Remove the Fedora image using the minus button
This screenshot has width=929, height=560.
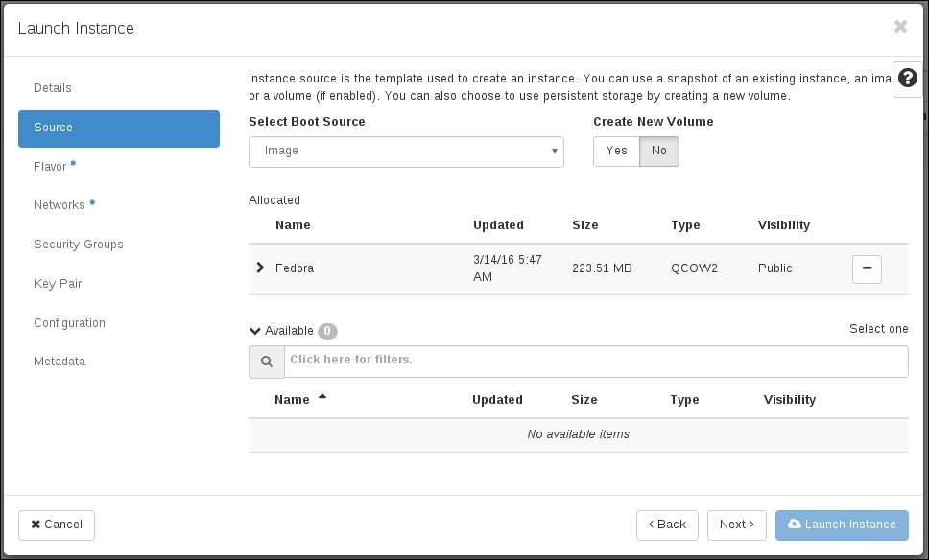[867, 269]
